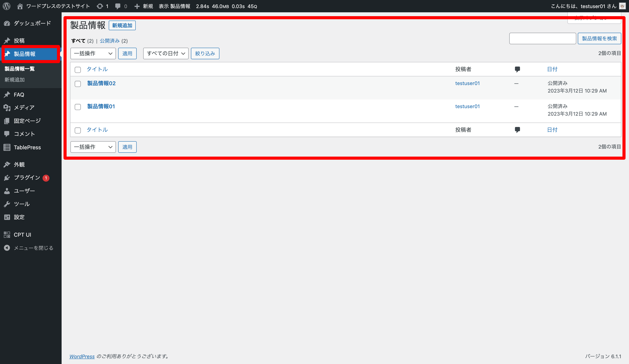The height and width of the screenshot is (364, 629).
Task: Click the 絞り込み filter button
Action: [x=205, y=53]
